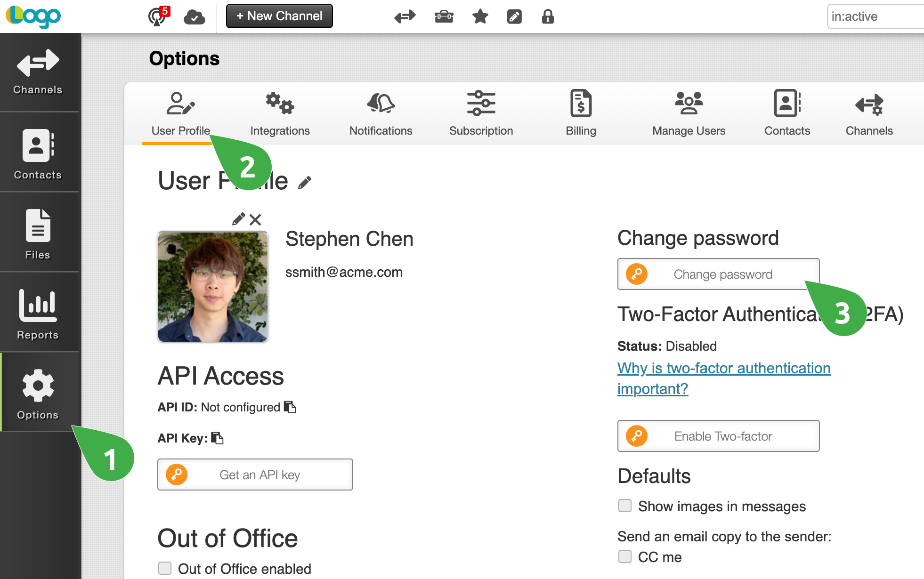924x579 pixels.
Task: Open the Billing tab
Action: 581,113
